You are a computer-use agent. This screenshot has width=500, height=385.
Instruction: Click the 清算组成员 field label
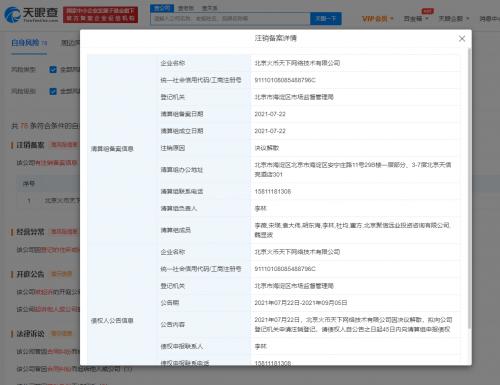pos(176,230)
